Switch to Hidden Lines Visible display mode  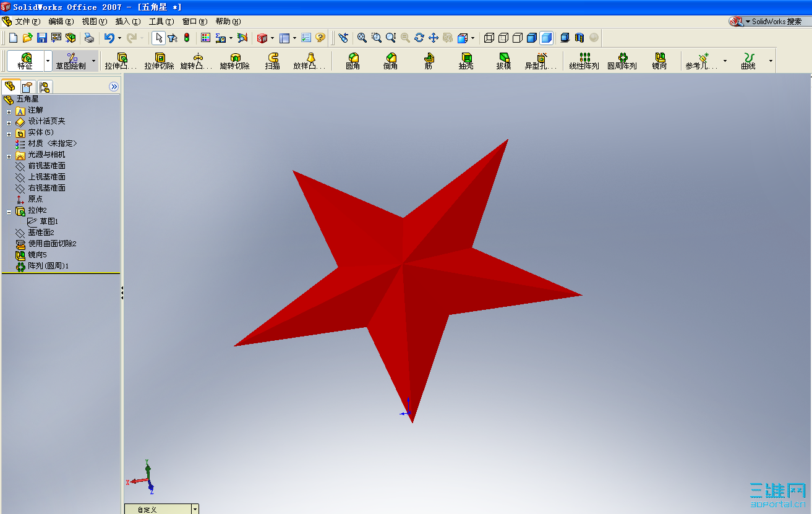(x=503, y=38)
